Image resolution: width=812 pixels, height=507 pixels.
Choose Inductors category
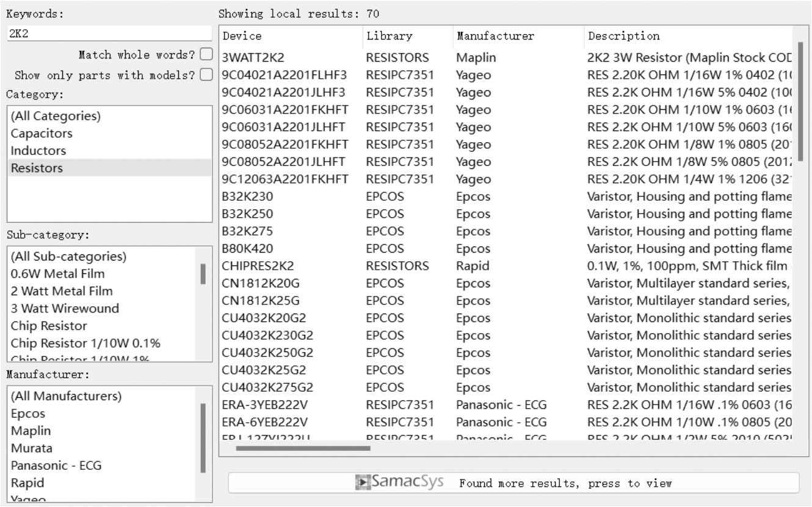point(38,151)
